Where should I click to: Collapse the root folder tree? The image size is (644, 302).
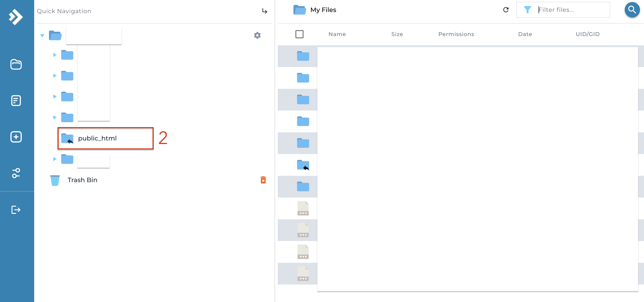pyautogui.click(x=42, y=36)
